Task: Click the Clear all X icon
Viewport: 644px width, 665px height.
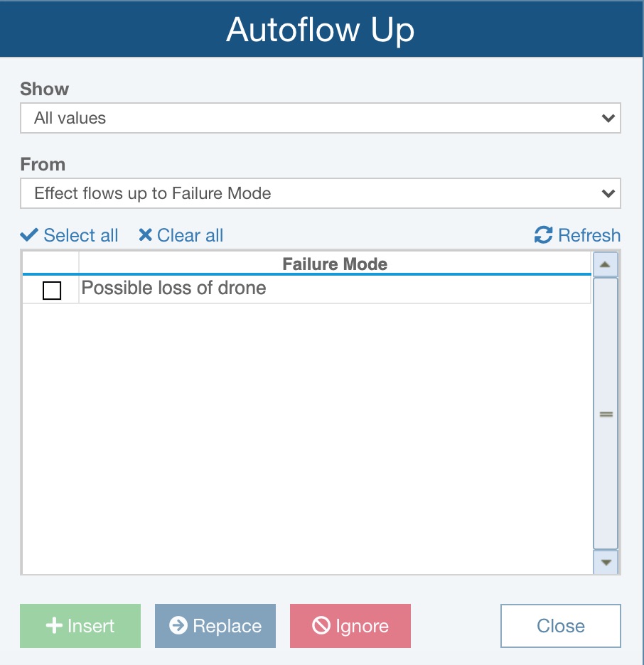Action: pos(145,235)
